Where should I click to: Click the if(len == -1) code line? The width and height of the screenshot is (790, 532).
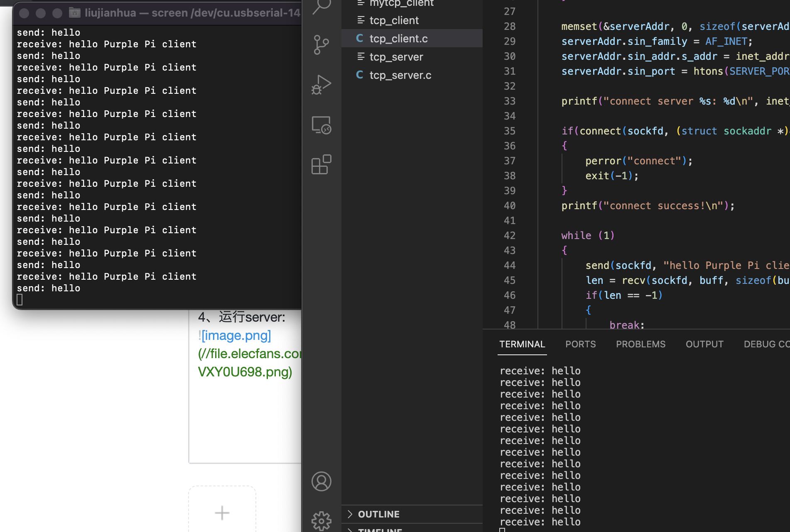coord(624,295)
